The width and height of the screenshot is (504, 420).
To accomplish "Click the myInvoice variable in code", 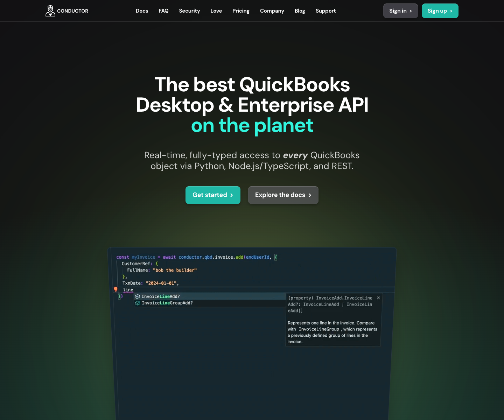I will [x=143, y=257].
